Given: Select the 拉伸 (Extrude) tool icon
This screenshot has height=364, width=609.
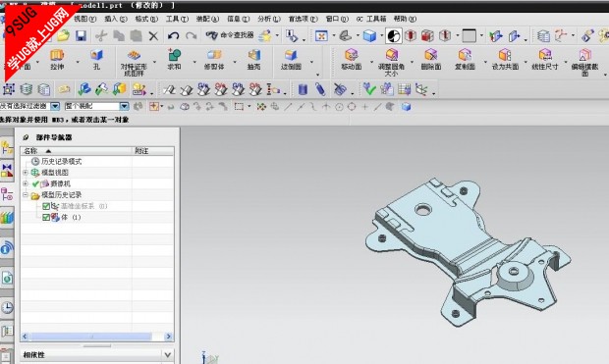Looking at the screenshot, I should pos(57,56).
